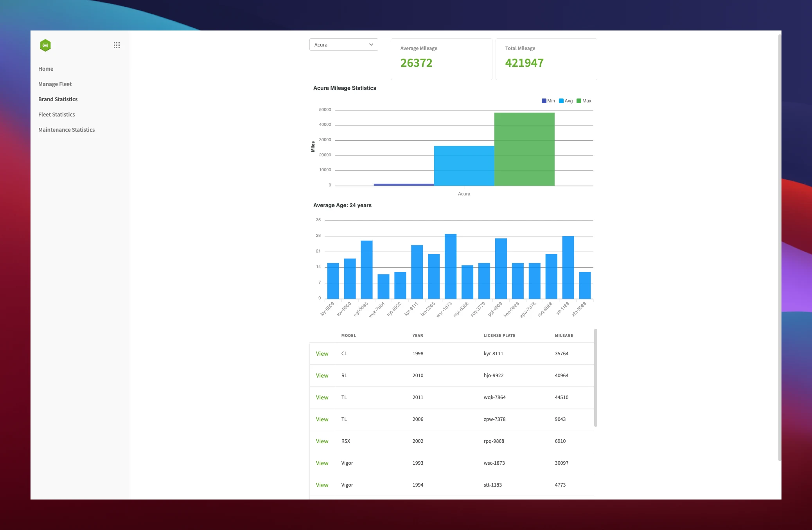Click the Acura Mileage Statistics heading
Viewport: 812px width, 530px height.
point(345,88)
